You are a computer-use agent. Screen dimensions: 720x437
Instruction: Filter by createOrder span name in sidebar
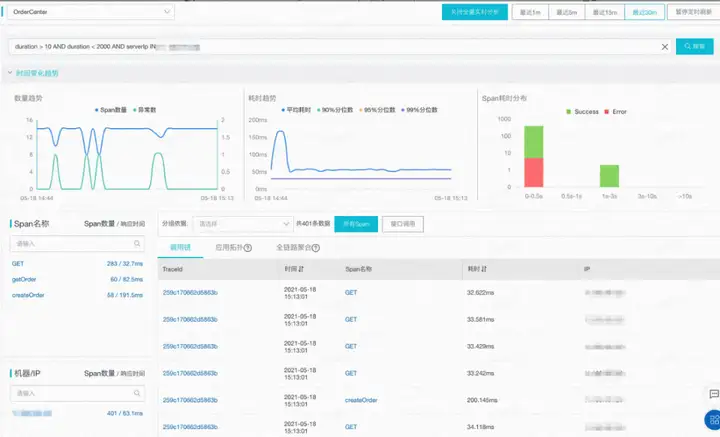point(28,295)
